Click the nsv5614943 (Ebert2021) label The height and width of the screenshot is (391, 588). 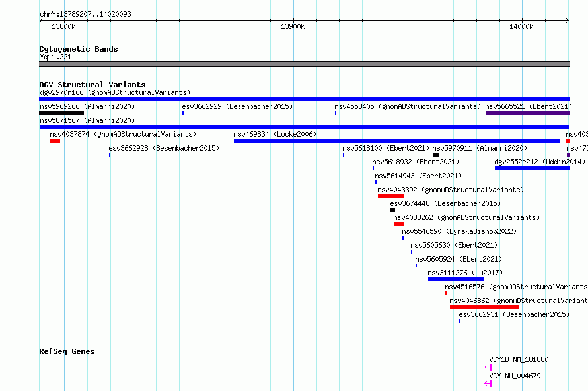(418, 176)
